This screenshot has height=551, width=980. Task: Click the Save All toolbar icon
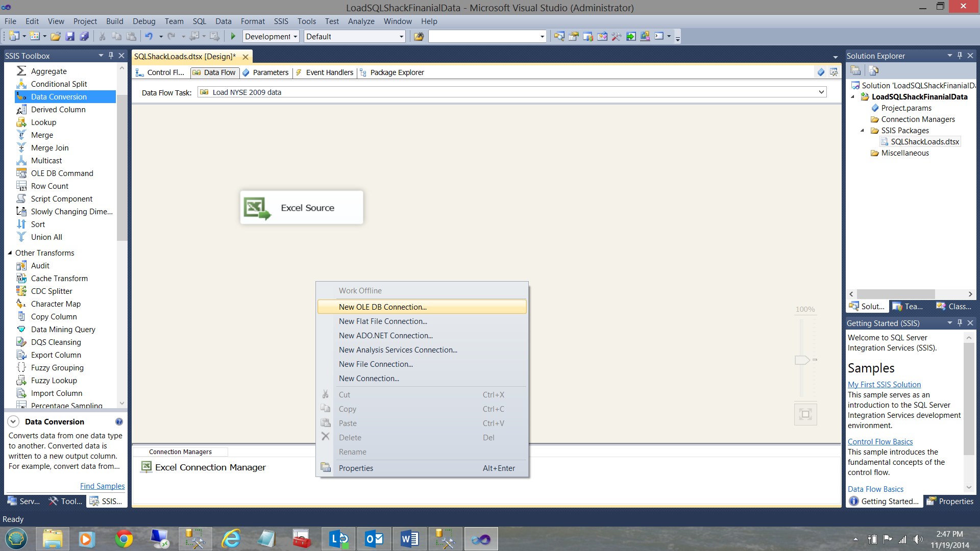pos(85,36)
